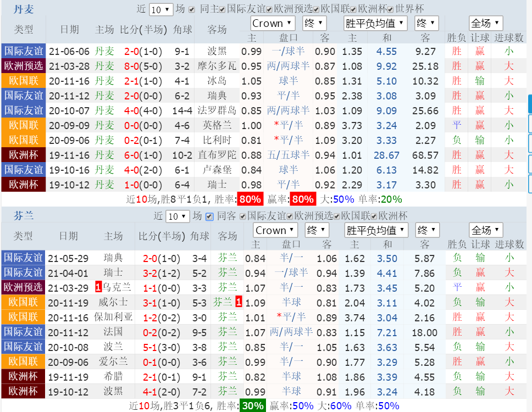Click opponent 法罗群岛 in Denmark table
The width and height of the screenshot is (532, 412).
pyautogui.click(x=217, y=110)
